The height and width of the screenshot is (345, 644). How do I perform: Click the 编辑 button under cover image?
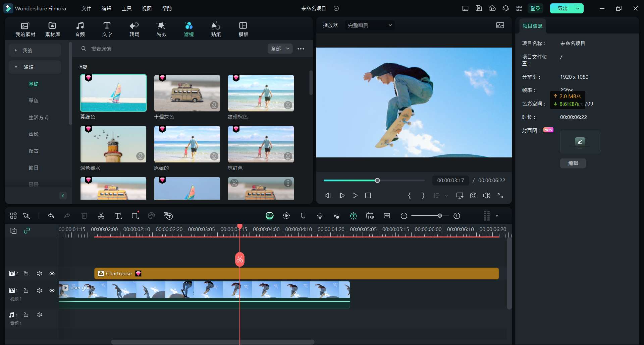[573, 163]
